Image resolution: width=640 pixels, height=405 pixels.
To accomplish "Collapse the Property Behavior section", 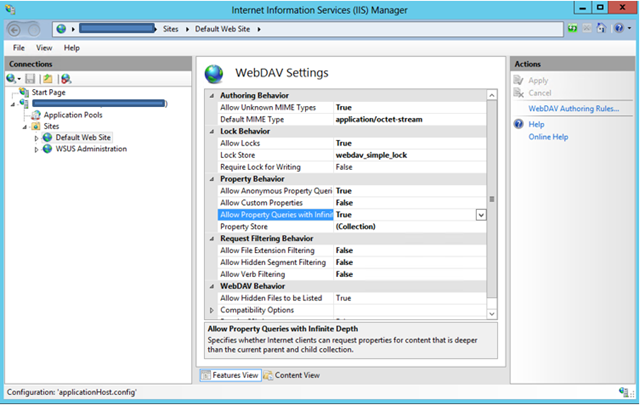I will coord(211,179).
